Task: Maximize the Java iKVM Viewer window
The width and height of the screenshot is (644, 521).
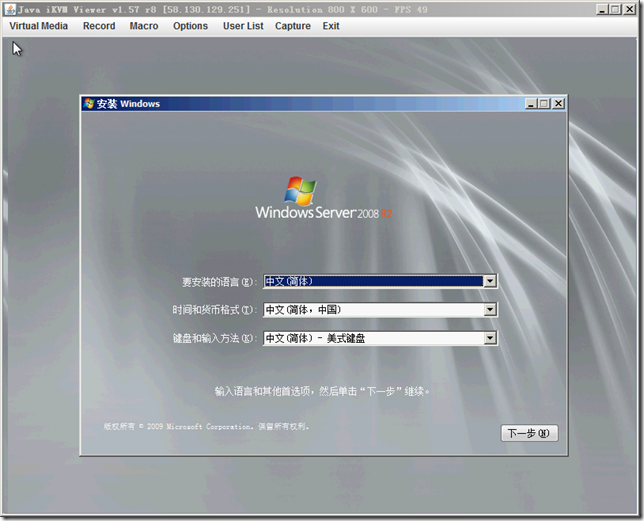Action: tap(616, 9)
